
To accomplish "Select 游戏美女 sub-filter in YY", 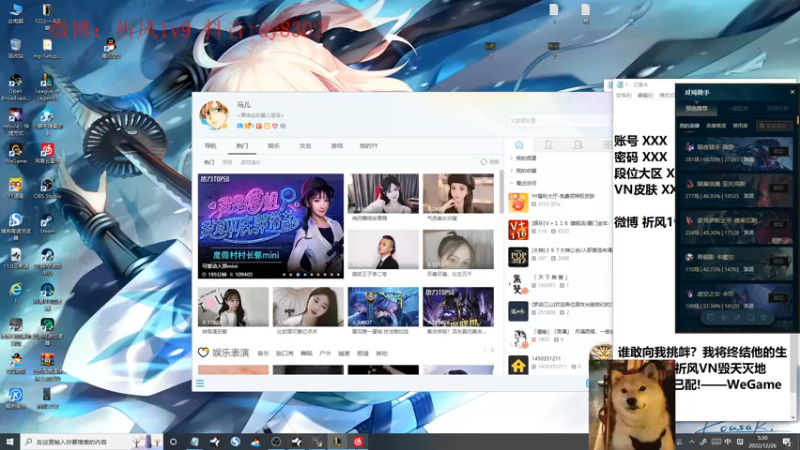I will [x=250, y=162].
